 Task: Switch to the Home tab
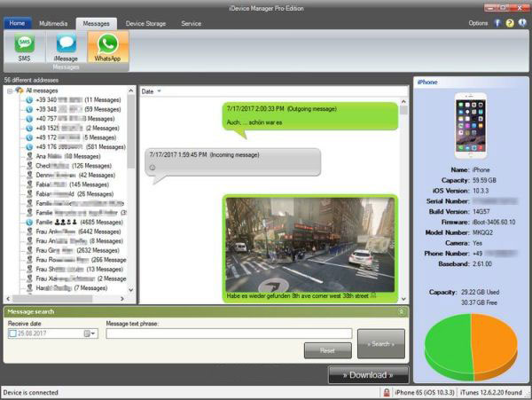pyautogui.click(x=17, y=23)
